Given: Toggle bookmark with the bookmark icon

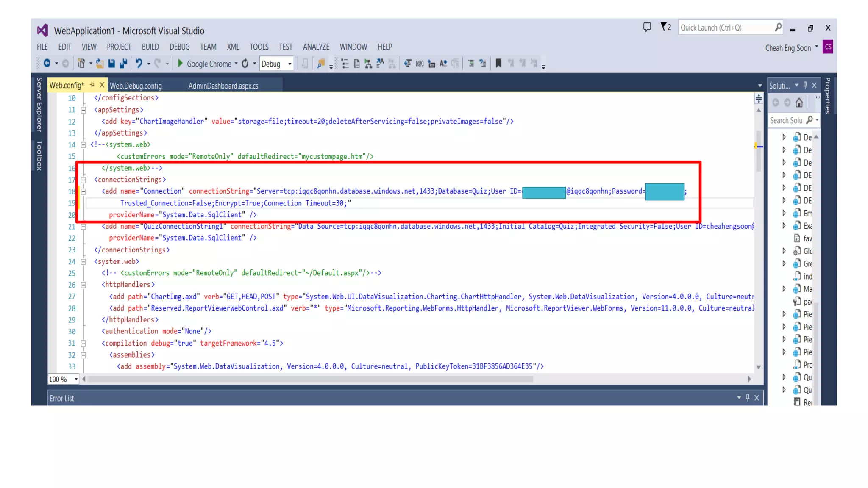Looking at the screenshot, I should click(x=498, y=64).
